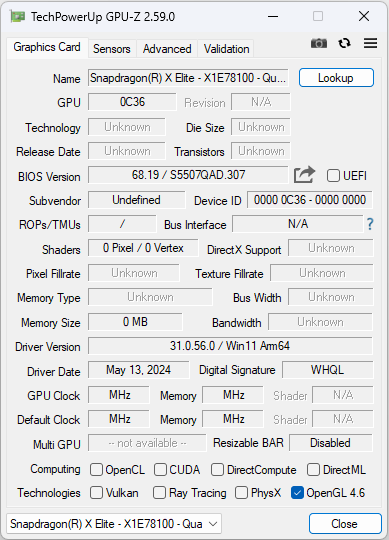Click the Revision N/A field
The width and height of the screenshot is (389, 540).
click(x=261, y=102)
